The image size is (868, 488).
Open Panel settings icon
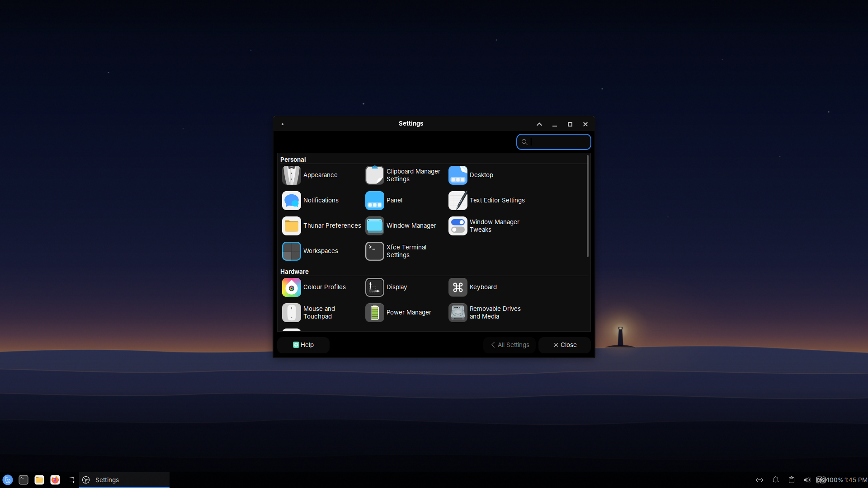coord(374,201)
